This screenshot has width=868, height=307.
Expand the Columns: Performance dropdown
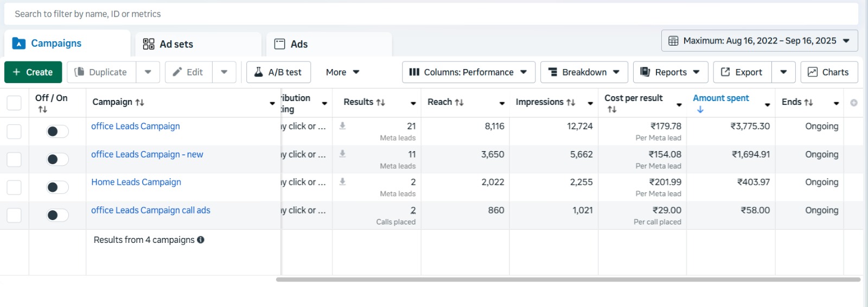click(x=468, y=72)
